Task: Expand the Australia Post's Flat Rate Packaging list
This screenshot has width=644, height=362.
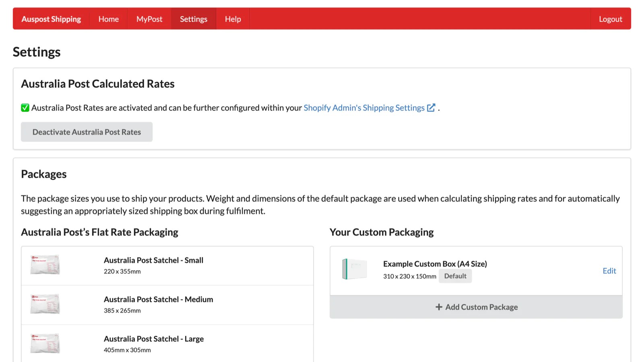Action: pos(100,232)
